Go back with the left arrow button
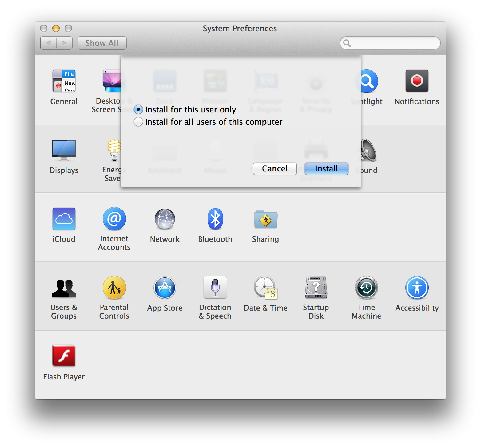 click(48, 43)
